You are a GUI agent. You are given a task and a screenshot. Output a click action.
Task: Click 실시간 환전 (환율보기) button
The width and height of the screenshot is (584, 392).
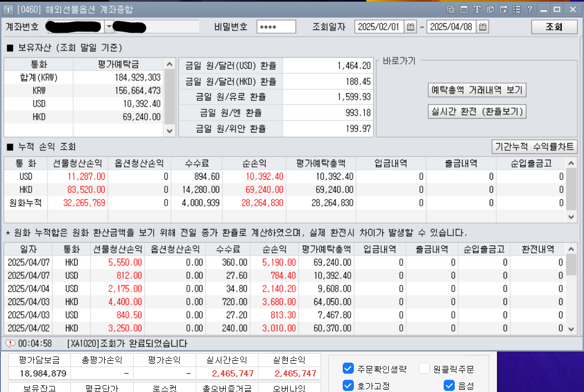click(x=477, y=111)
